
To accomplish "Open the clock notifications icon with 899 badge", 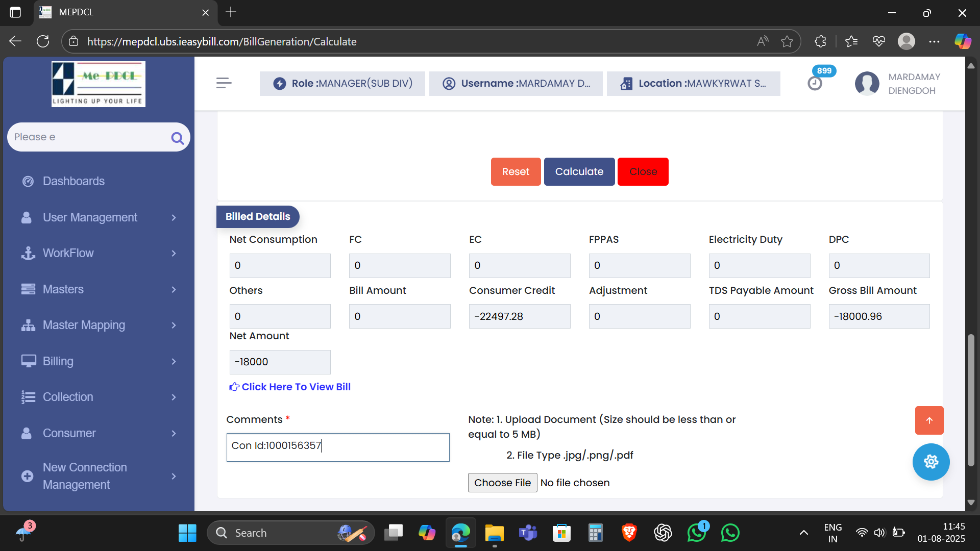I will (815, 83).
